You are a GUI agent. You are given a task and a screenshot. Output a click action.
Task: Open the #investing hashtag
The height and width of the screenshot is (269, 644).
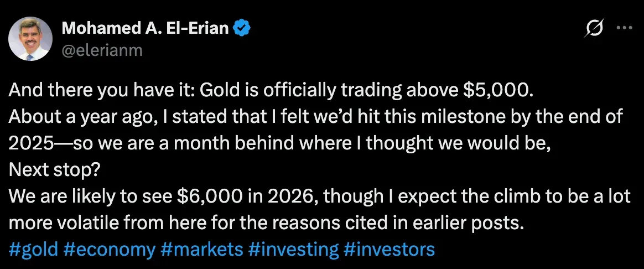tap(293, 250)
